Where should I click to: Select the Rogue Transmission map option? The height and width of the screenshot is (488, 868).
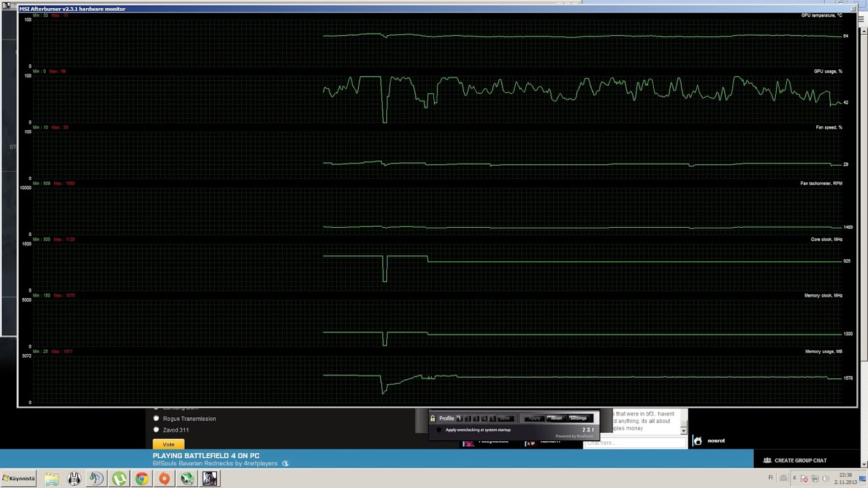[156, 419]
